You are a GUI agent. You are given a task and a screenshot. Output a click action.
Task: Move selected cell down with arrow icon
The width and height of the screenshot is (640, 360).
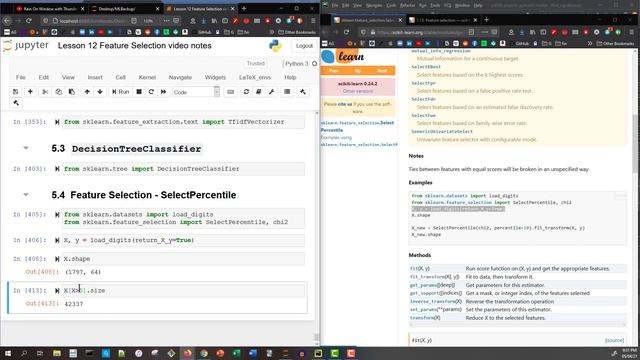[100, 92]
